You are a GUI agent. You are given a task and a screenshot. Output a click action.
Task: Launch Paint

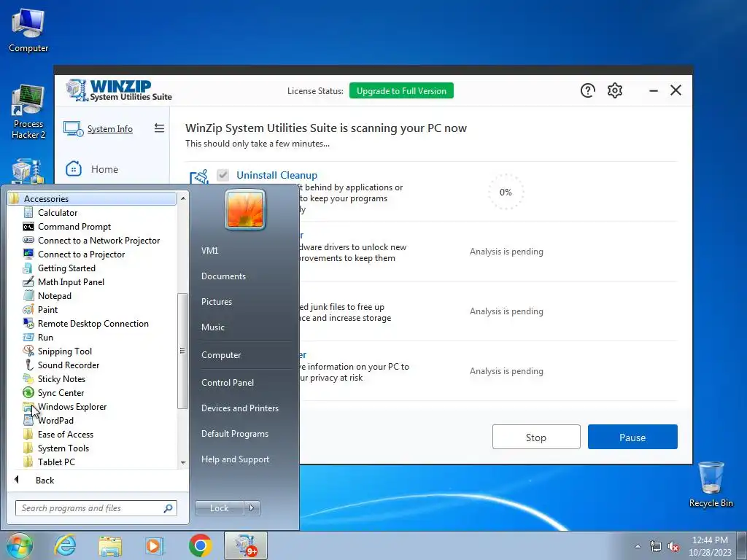[x=47, y=309]
